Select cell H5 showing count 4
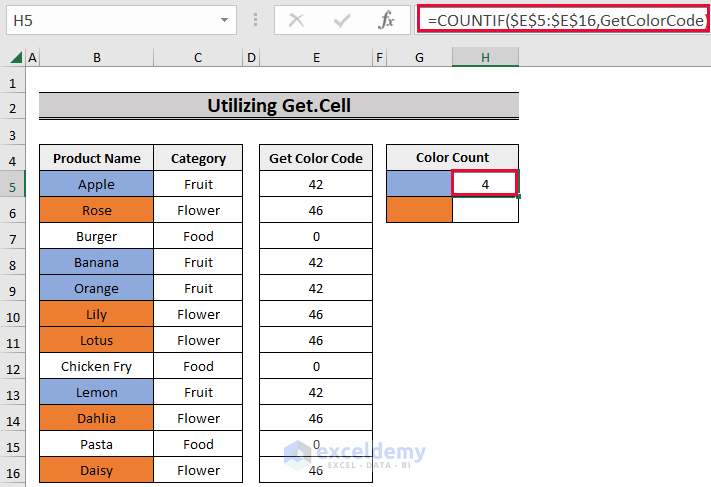The image size is (711, 487). pos(485,184)
